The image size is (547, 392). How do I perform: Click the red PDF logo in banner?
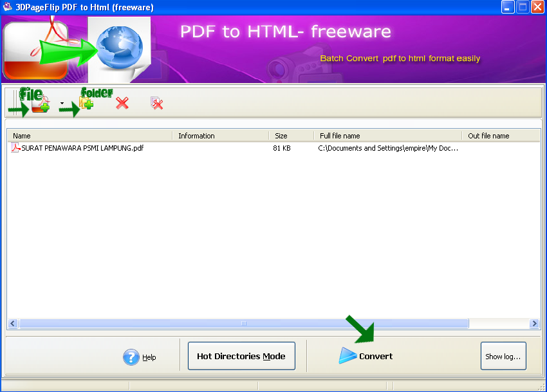(36, 50)
